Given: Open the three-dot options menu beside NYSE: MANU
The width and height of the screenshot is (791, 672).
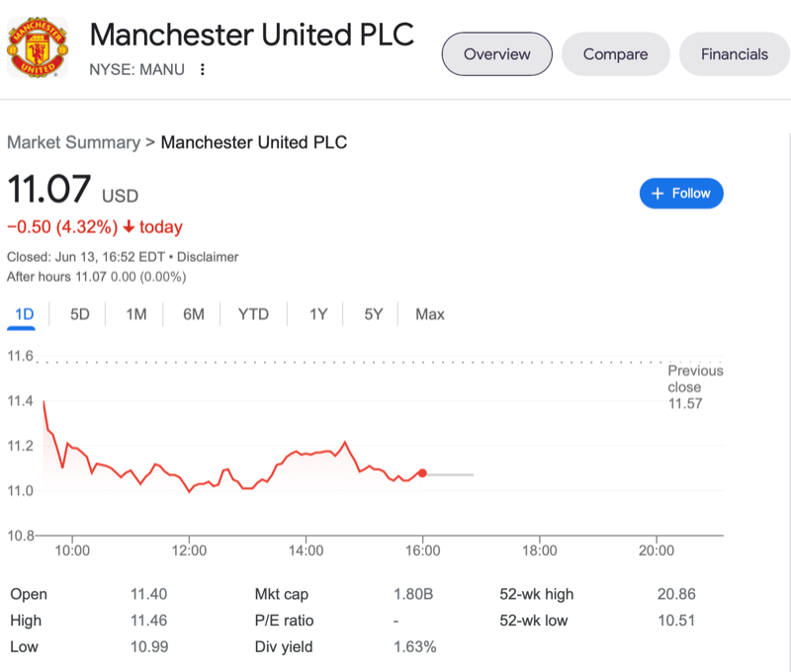Looking at the screenshot, I should point(203,69).
